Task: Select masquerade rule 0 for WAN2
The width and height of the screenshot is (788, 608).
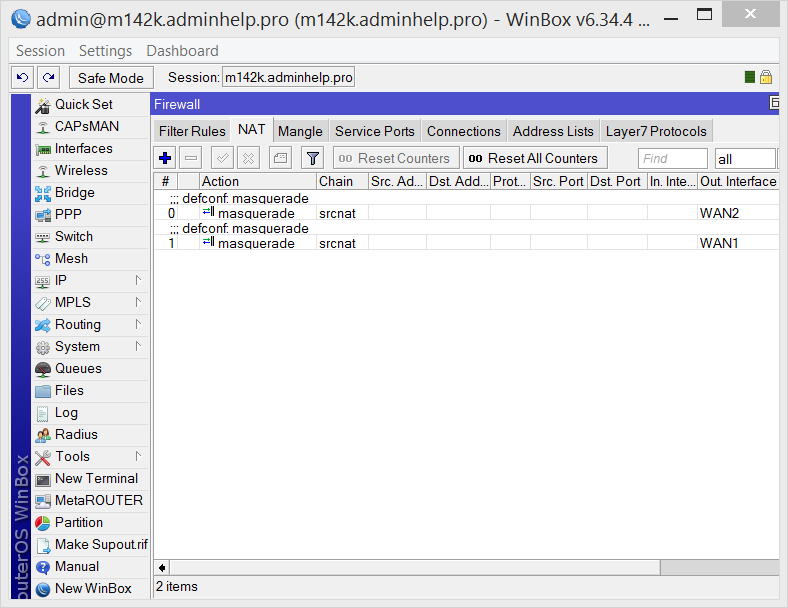Action: pos(466,213)
